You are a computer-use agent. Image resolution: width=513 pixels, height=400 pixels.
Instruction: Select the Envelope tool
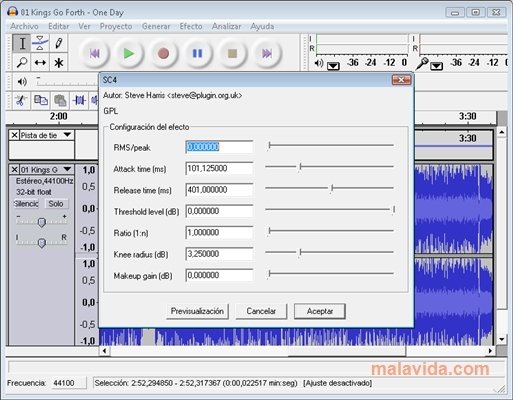pos(40,43)
